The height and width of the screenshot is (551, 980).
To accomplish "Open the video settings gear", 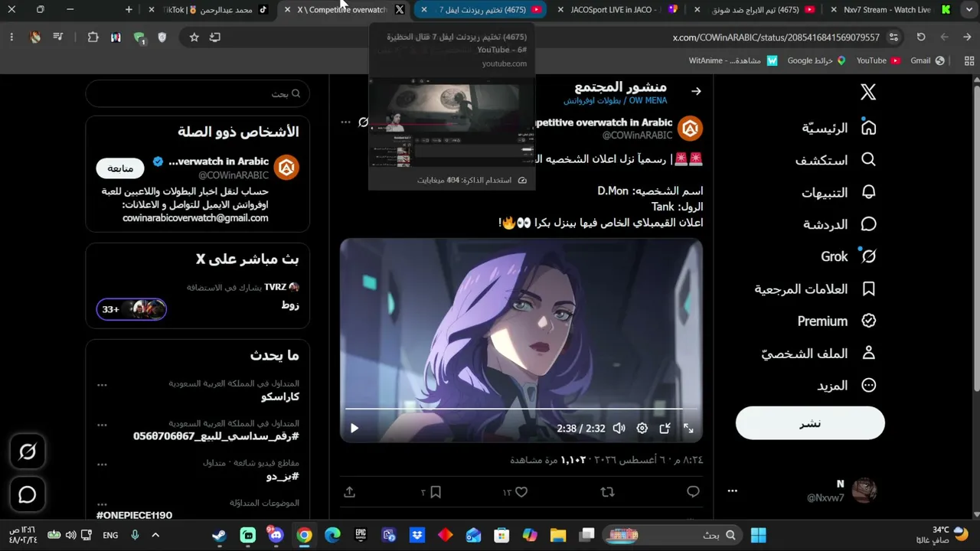I will pyautogui.click(x=642, y=429).
